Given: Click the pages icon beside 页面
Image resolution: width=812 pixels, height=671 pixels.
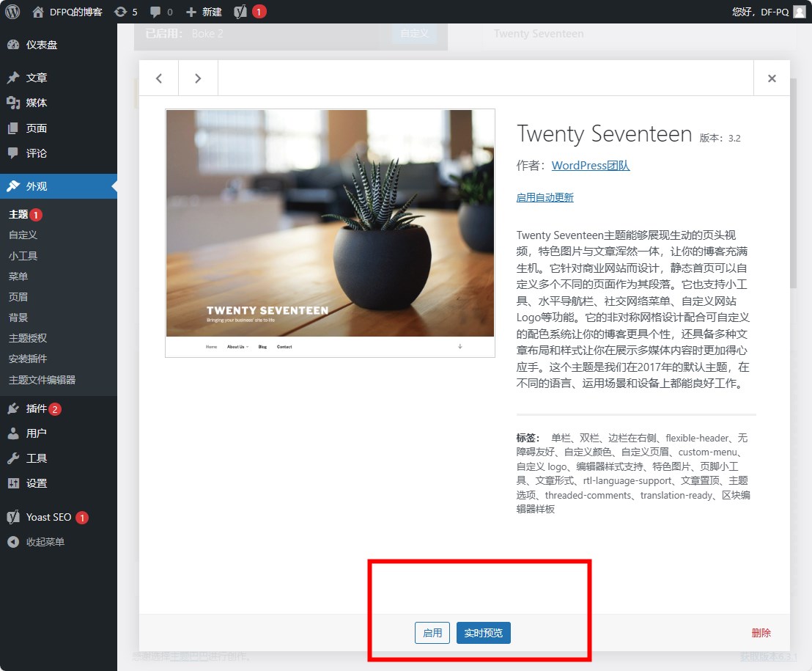Looking at the screenshot, I should pyautogui.click(x=13, y=128).
